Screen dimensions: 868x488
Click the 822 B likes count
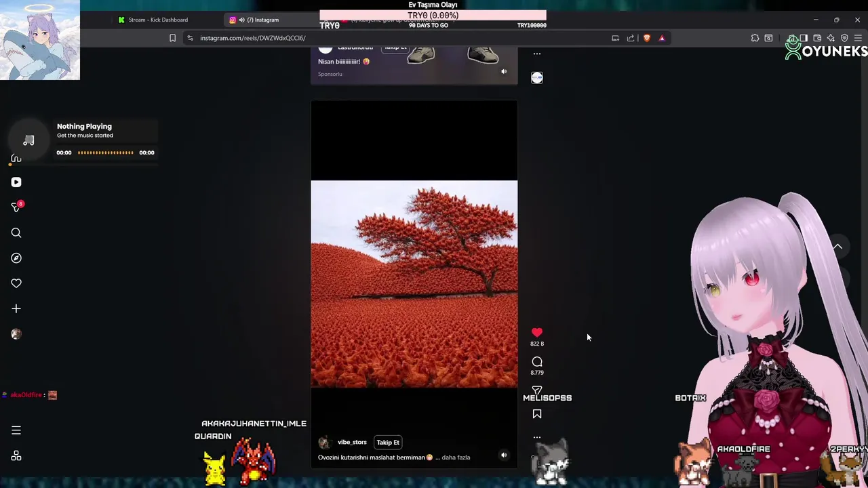[x=537, y=344]
